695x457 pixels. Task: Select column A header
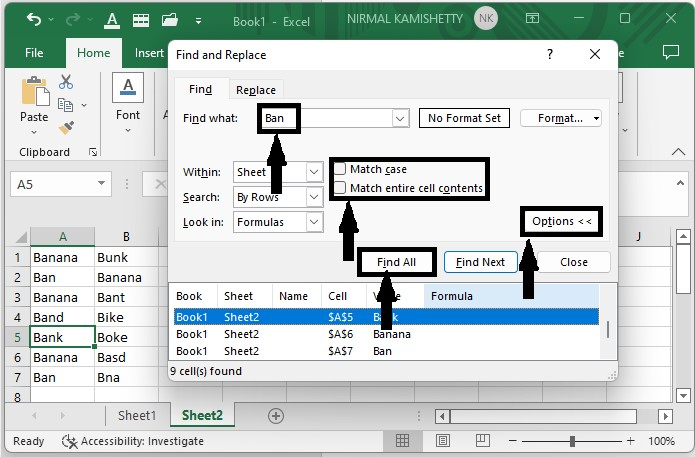point(62,237)
